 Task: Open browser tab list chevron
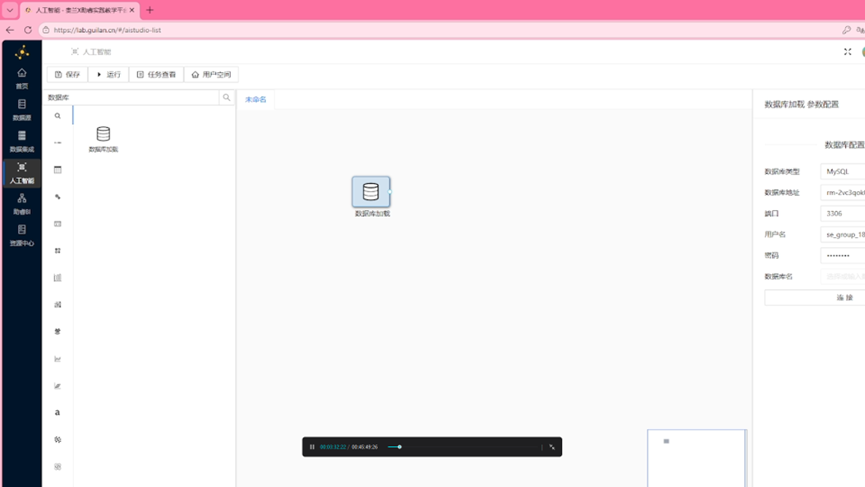[x=9, y=10]
